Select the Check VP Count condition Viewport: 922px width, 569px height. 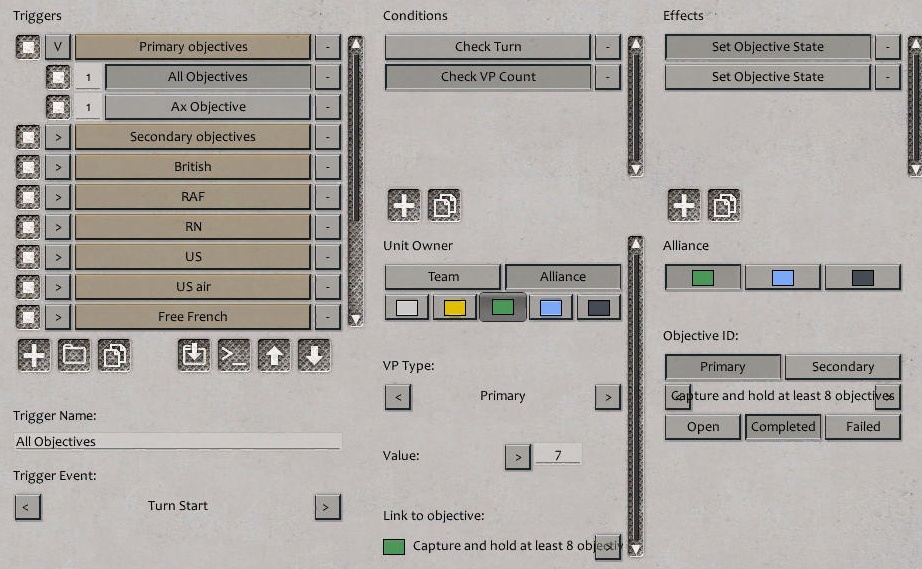pyautogui.click(x=487, y=77)
